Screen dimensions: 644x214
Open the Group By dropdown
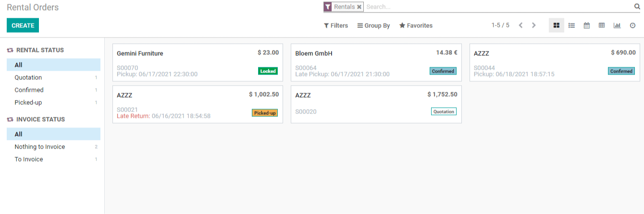tap(373, 25)
